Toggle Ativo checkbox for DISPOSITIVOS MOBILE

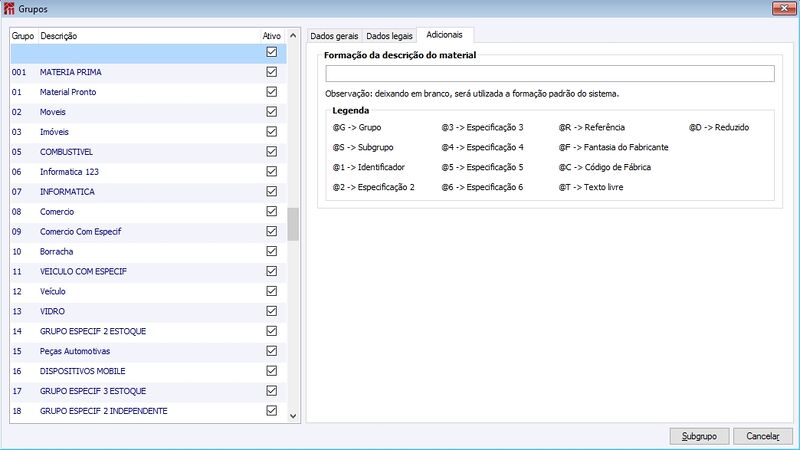[x=271, y=371]
